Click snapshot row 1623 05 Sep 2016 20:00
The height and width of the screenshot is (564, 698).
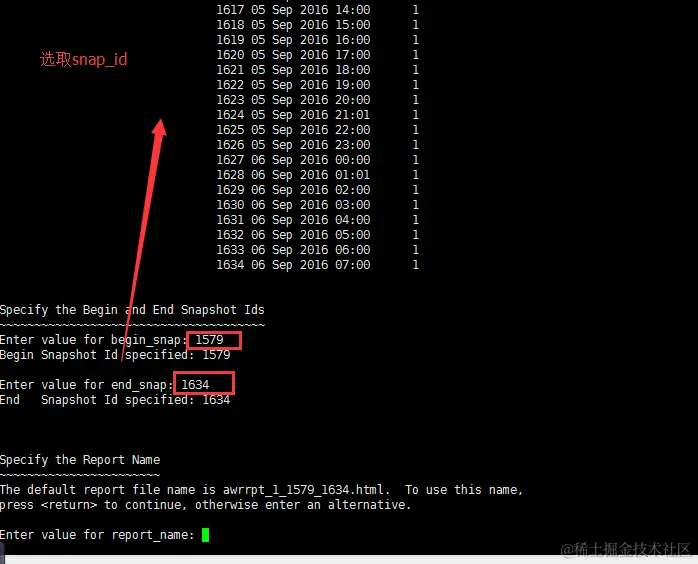pyautogui.click(x=317, y=100)
